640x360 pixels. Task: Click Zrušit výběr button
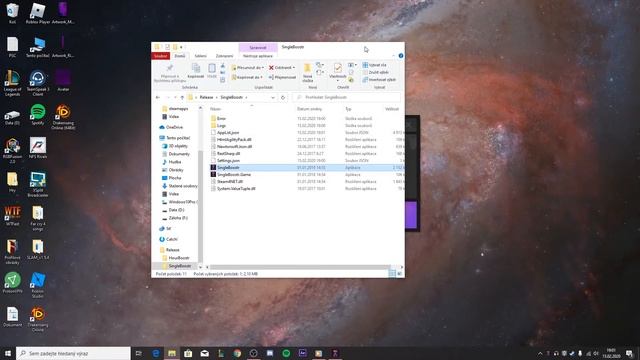click(376, 72)
